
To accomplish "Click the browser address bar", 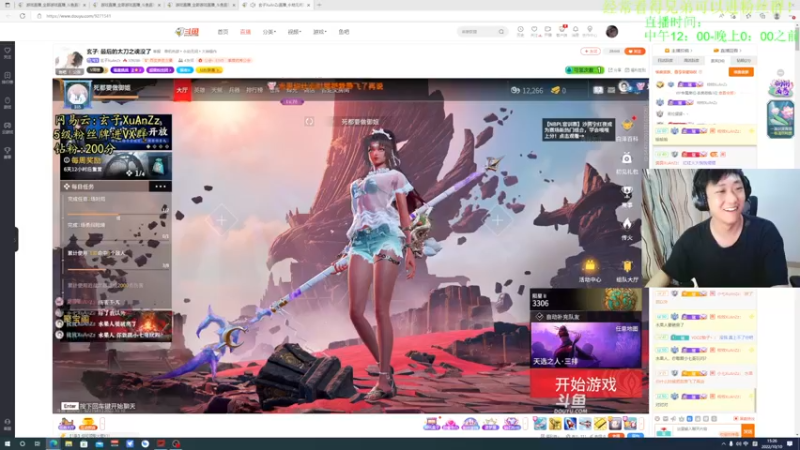I will 357,16.
